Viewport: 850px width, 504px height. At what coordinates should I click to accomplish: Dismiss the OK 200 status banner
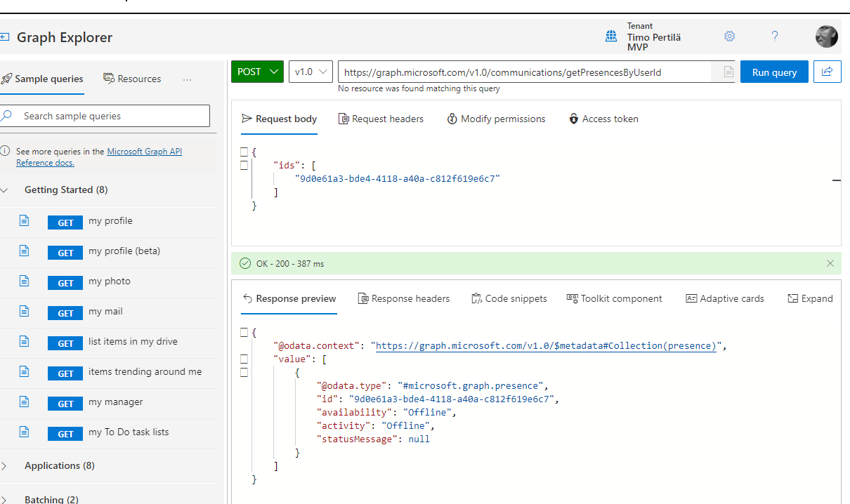pyautogui.click(x=830, y=263)
